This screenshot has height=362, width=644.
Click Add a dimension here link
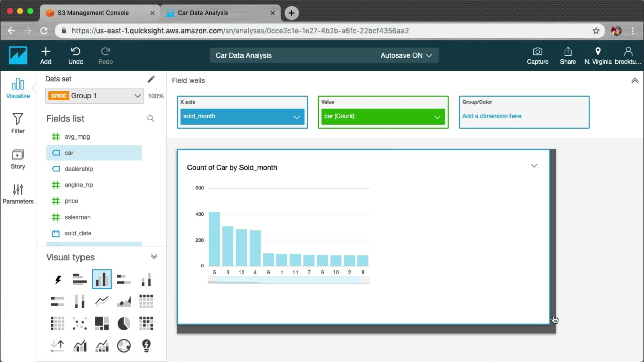coord(491,116)
